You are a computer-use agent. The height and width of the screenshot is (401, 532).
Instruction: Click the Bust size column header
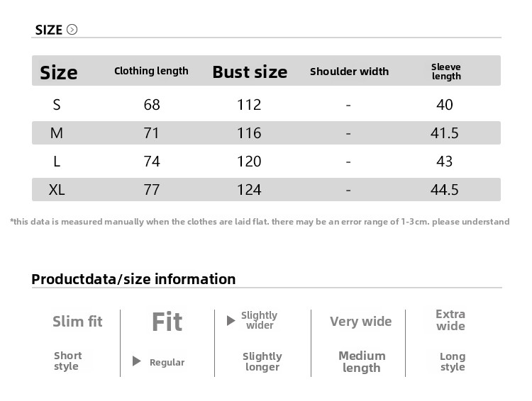(250, 72)
